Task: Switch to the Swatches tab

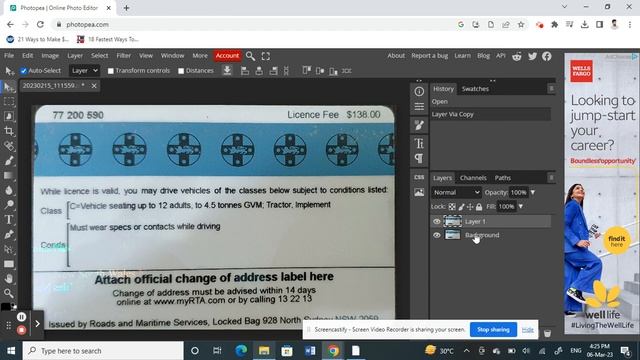Action: [475, 89]
